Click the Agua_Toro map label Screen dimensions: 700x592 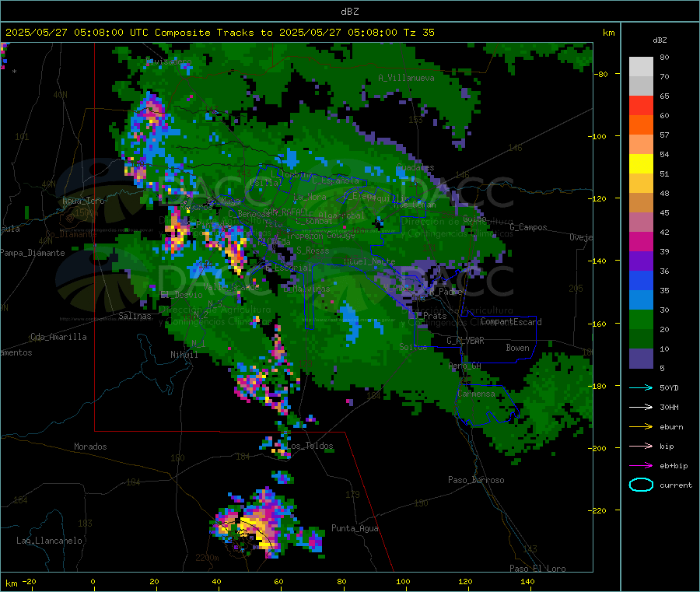[x=83, y=201]
